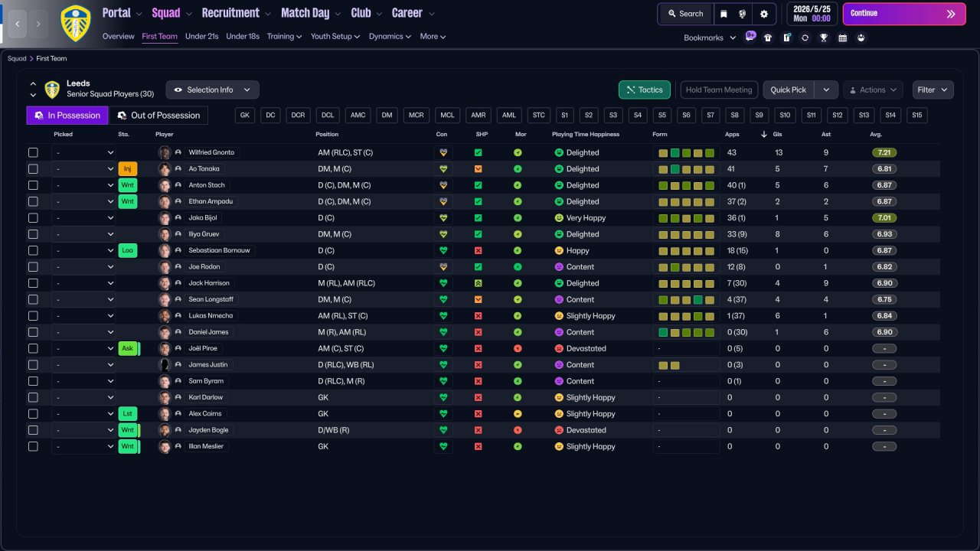980x551 pixels.
Task: Click Alex Cairns' yellow morale icon
Action: [518, 413]
